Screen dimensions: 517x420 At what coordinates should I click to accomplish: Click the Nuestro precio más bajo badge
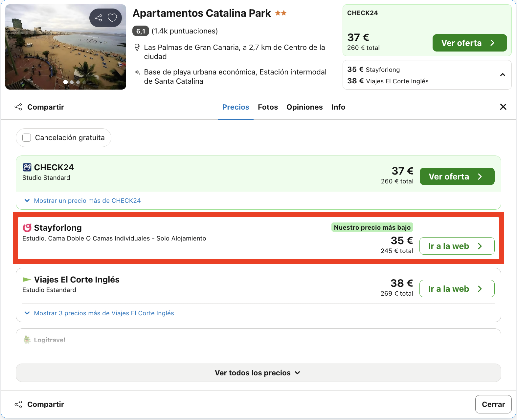372,227
